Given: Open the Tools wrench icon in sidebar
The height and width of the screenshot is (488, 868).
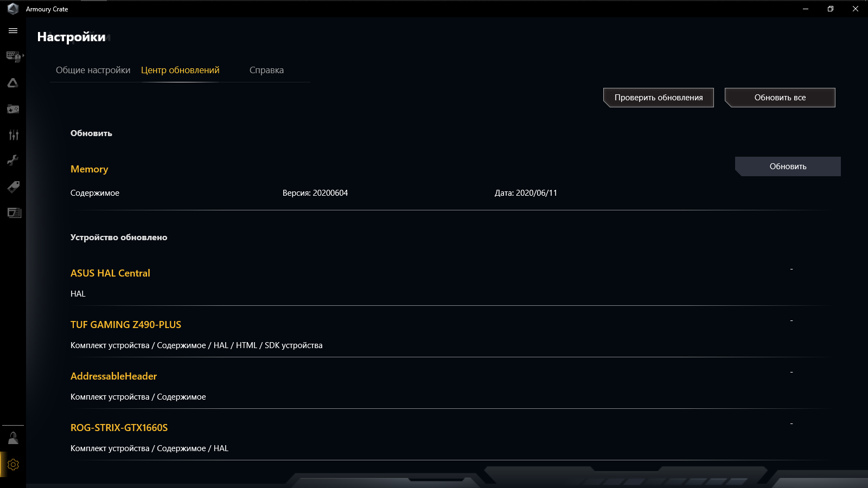Looking at the screenshot, I should pos(13,160).
